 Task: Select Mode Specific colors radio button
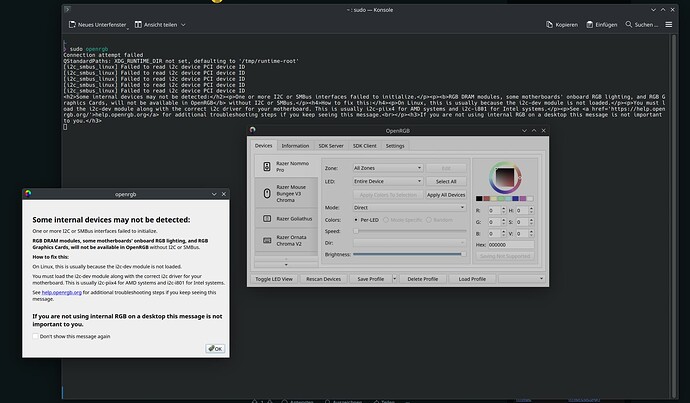386,220
